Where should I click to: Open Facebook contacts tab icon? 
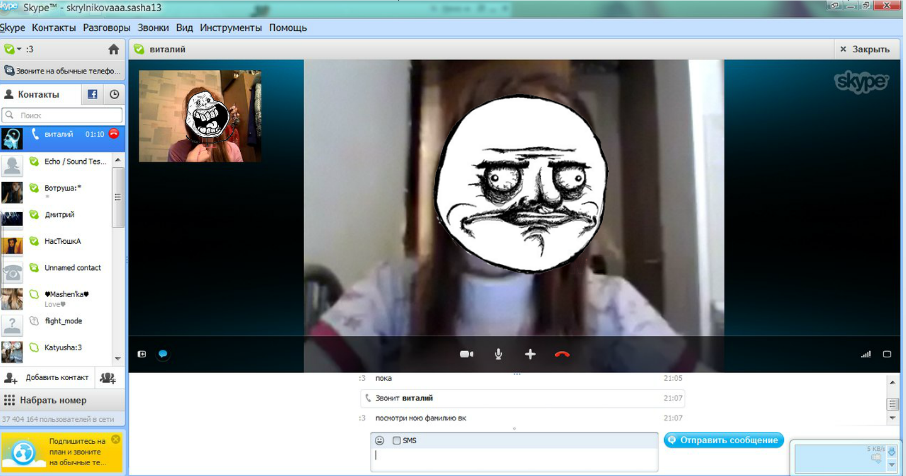point(92,94)
